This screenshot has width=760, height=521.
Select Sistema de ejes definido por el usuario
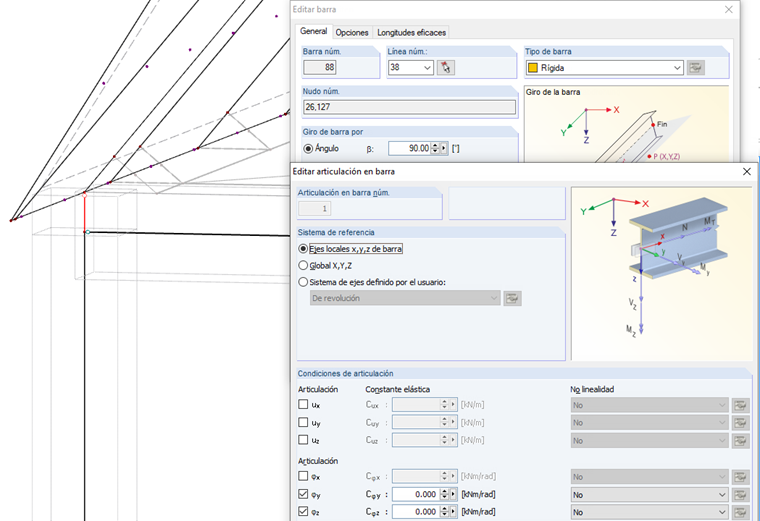point(303,282)
